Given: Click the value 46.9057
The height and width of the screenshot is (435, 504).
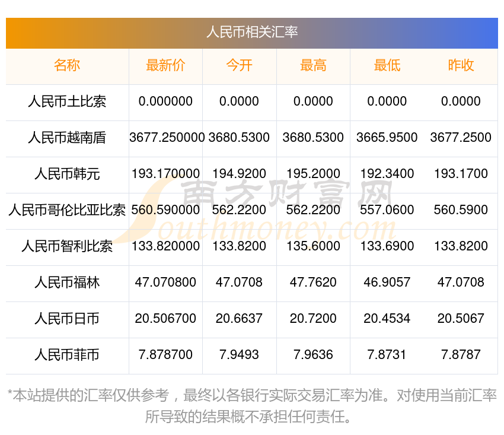Looking at the screenshot, I should pos(387,282).
